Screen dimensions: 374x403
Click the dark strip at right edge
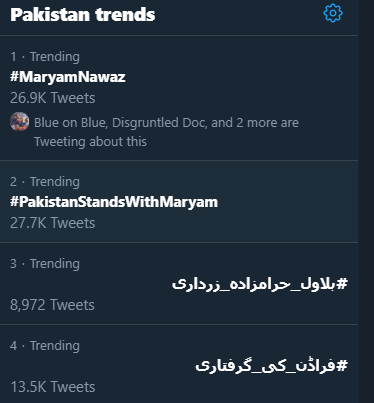tap(366, 201)
